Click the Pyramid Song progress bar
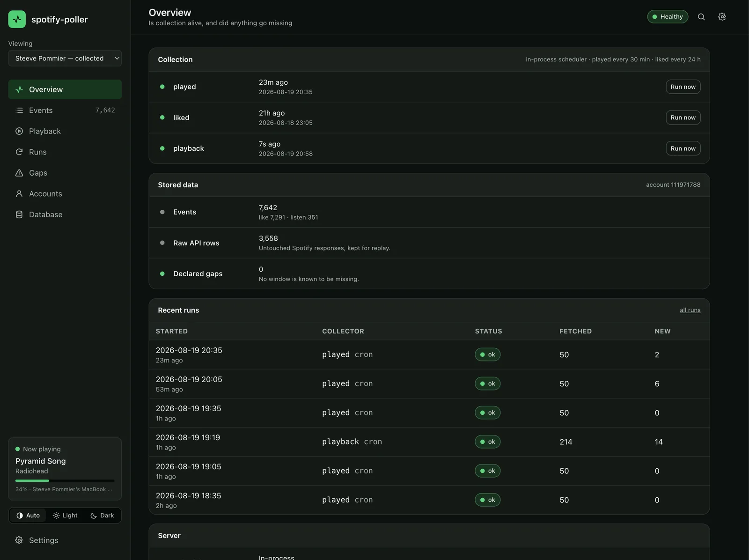The image size is (749, 560). pos(65,481)
